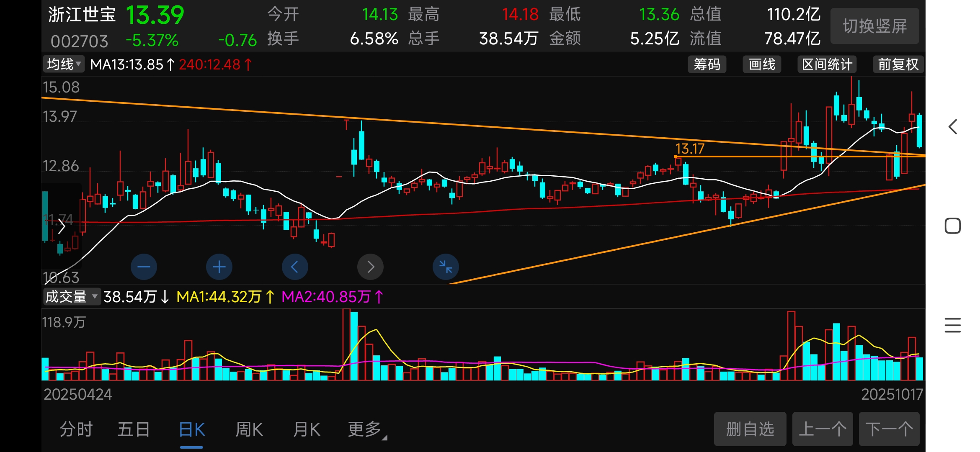Toggle 前复权 price adjustment mode
This screenshot has height=452, width=980.
click(x=898, y=64)
